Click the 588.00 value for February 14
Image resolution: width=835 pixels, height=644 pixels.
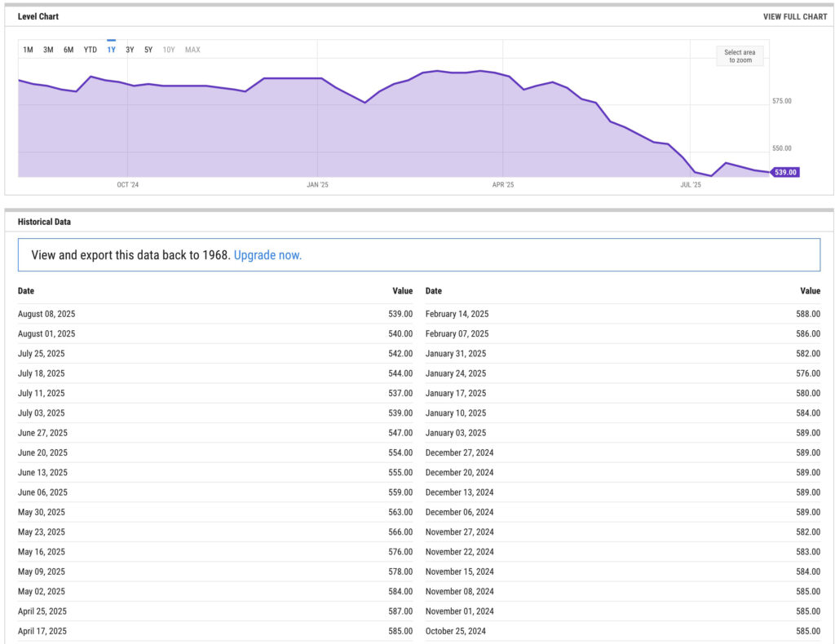[x=808, y=314]
